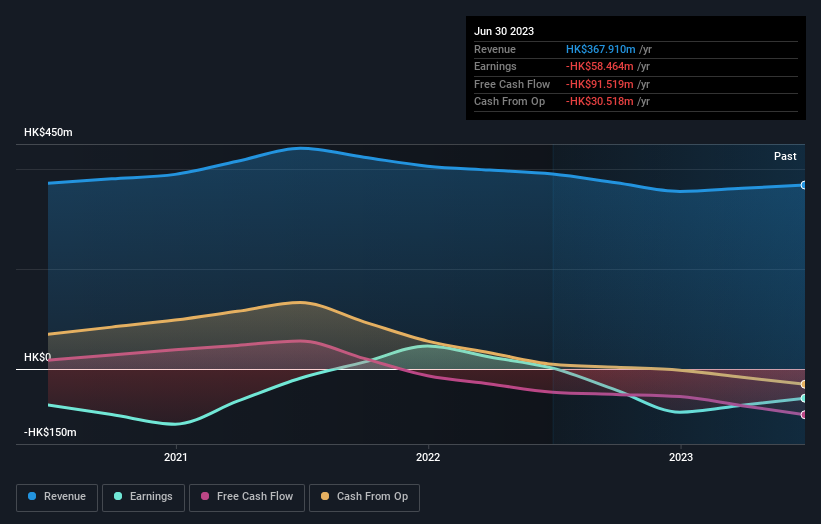Click the Earnings endpoint marker
Screen dimensions: 821x524
tap(804, 398)
